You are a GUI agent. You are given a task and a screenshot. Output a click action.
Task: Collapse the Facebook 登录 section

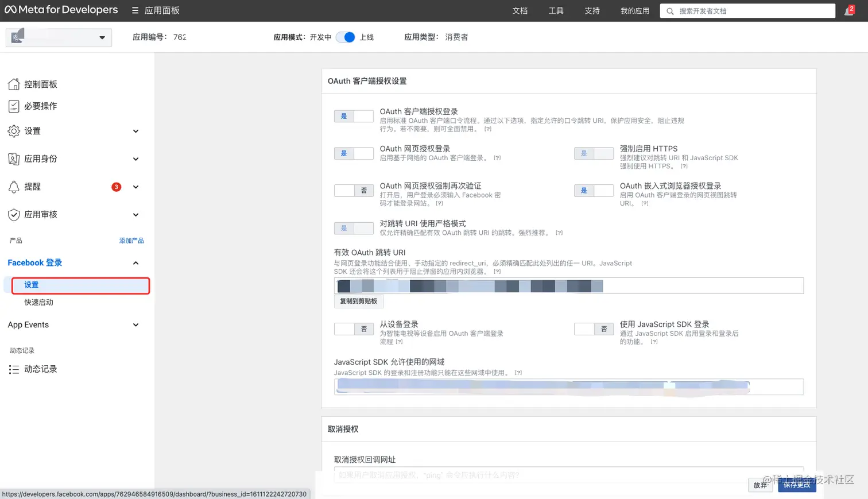[x=135, y=263]
